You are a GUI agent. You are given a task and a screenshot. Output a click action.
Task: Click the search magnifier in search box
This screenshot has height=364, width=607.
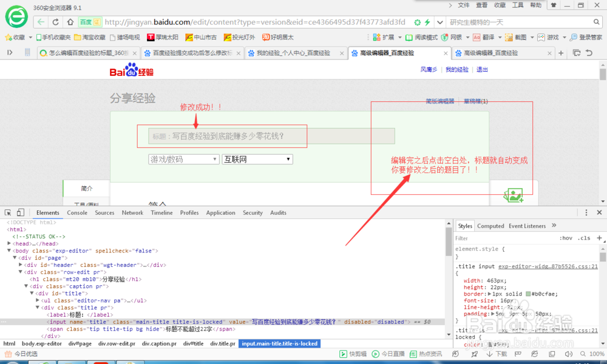597,22
